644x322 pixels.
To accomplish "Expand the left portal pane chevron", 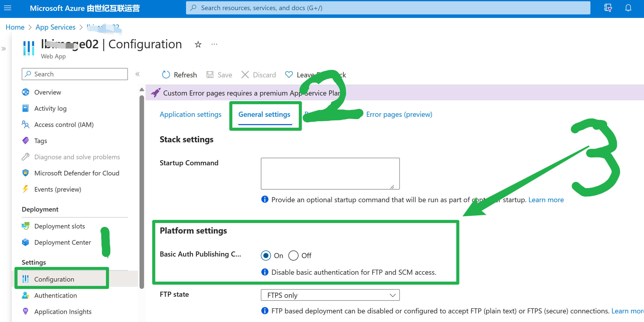I will pyautogui.click(x=4, y=49).
